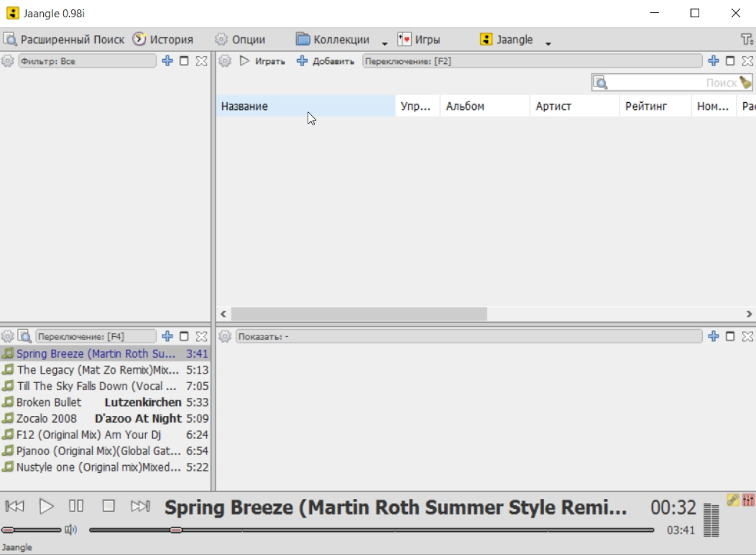Open the Игры games menu

pos(419,40)
